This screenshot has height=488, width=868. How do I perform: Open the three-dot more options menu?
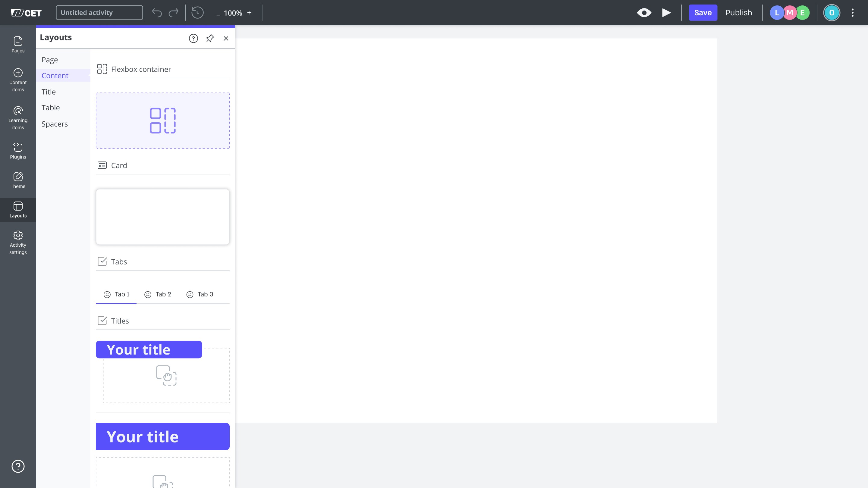pyautogui.click(x=853, y=13)
